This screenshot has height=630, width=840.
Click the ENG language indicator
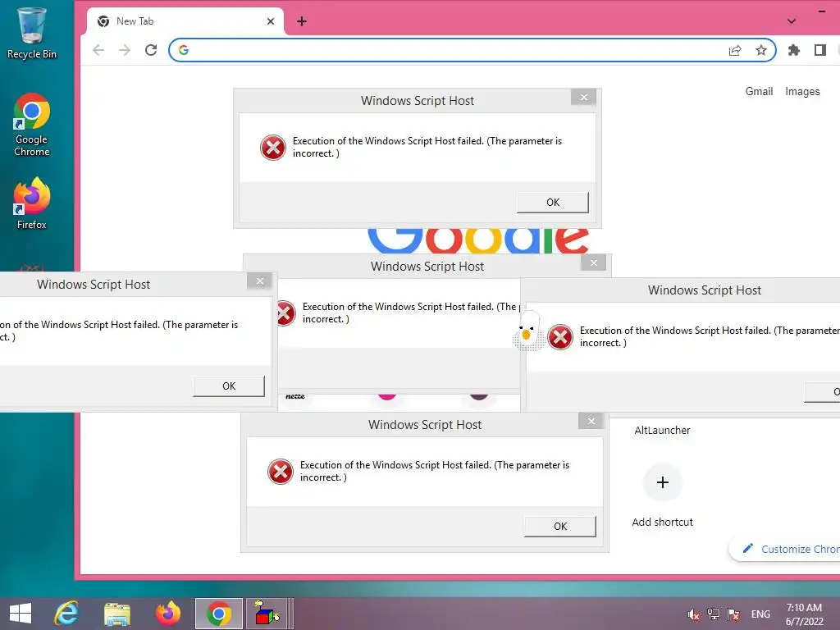pyautogui.click(x=760, y=614)
